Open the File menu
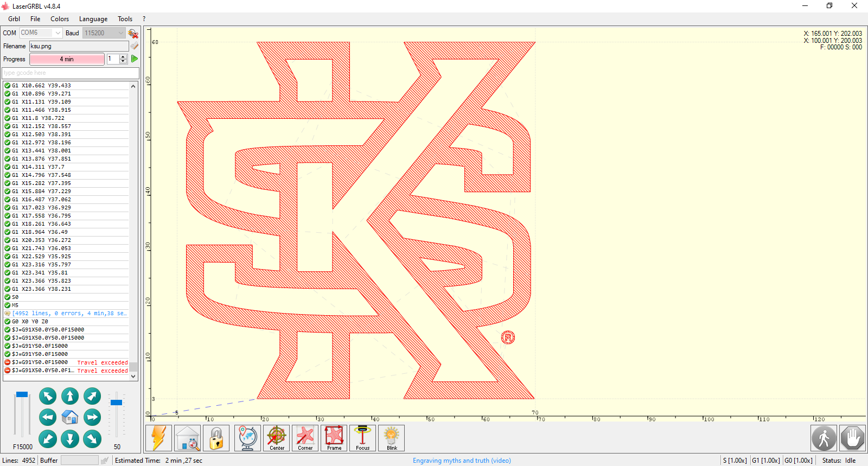 coord(35,19)
